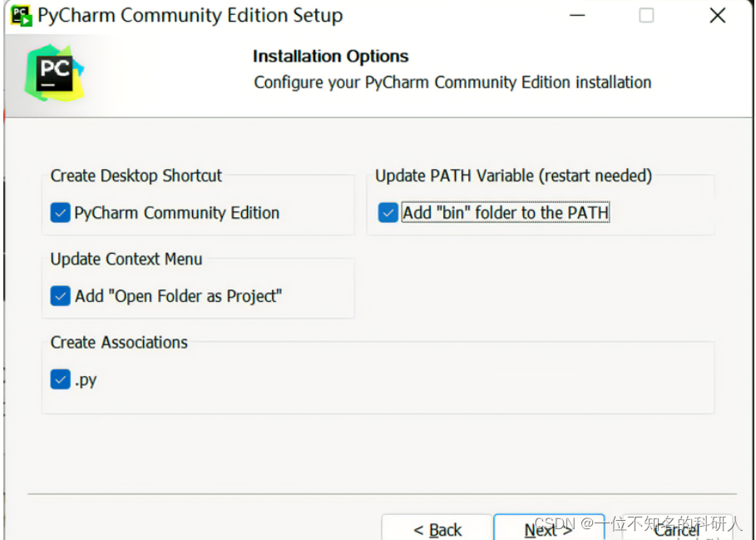The height and width of the screenshot is (540, 756).
Task: Click the large PyCharm PC logo
Action: click(x=55, y=73)
